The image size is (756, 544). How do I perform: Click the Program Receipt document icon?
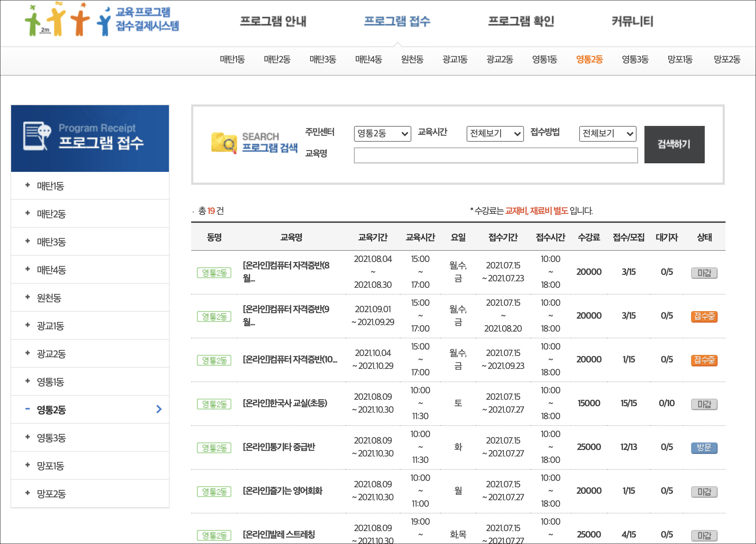pyautogui.click(x=37, y=136)
